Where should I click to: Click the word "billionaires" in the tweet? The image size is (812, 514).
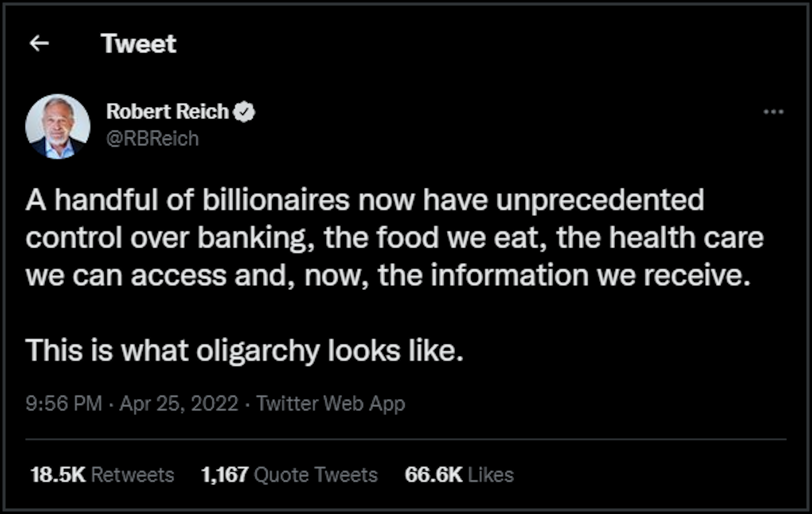[x=276, y=200]
